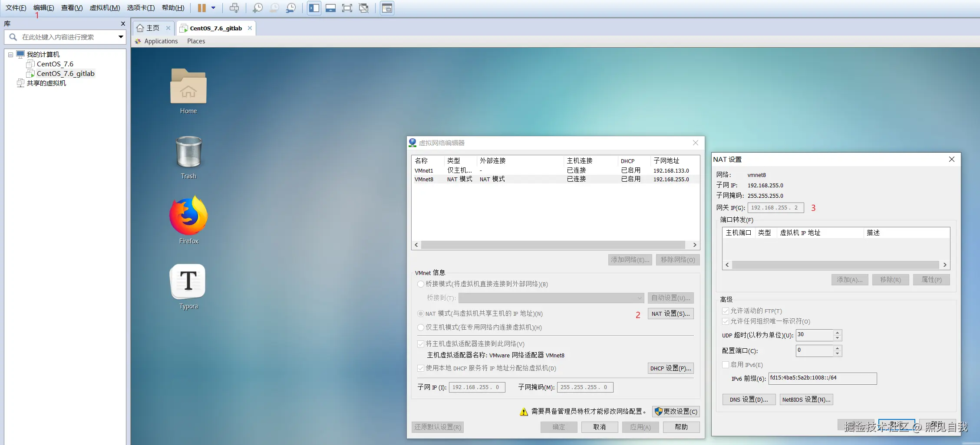Close the 主页 tab
The image size is (980, 445).
pyautogui.click(x=168, y=28)
